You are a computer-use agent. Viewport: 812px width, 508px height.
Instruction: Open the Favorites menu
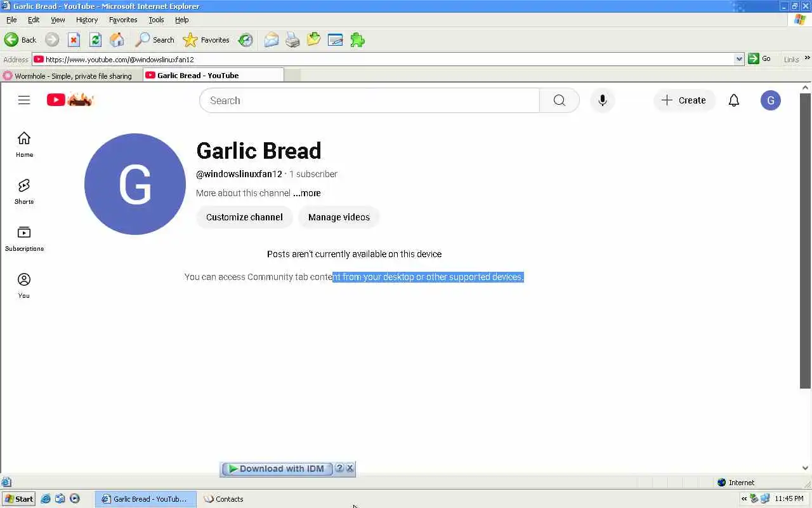123,20
